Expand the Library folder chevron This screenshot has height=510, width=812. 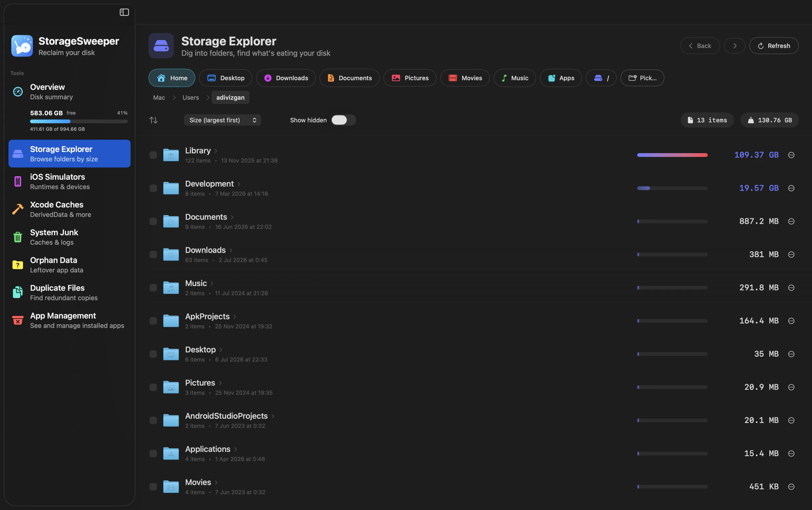[216, 151]
